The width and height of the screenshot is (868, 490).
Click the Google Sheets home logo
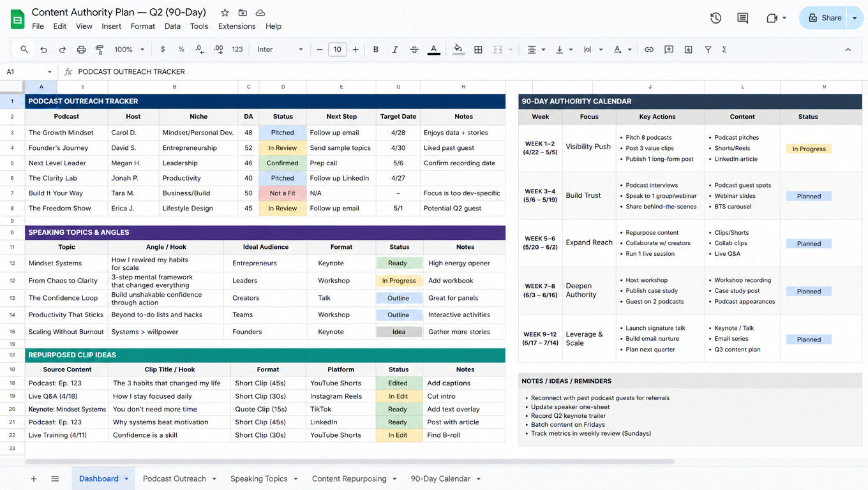pyautogui.click(x=17, y=19)
